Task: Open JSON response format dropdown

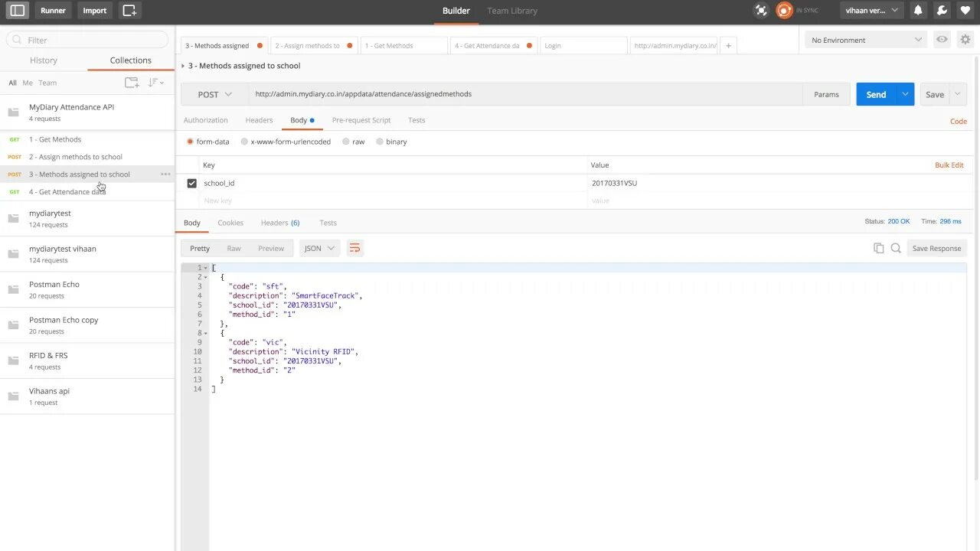Action: click(x=319, y=248)
